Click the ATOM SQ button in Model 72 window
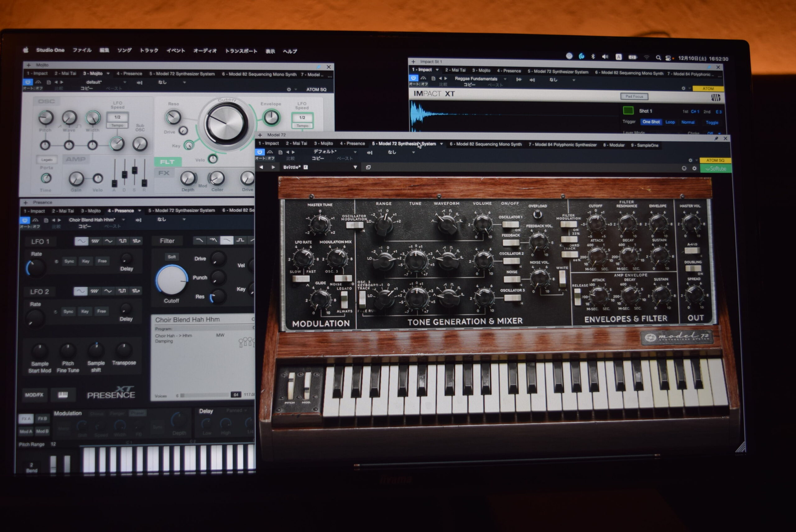The width and height of the screenshot is (796, 532). tap(715, 160)
